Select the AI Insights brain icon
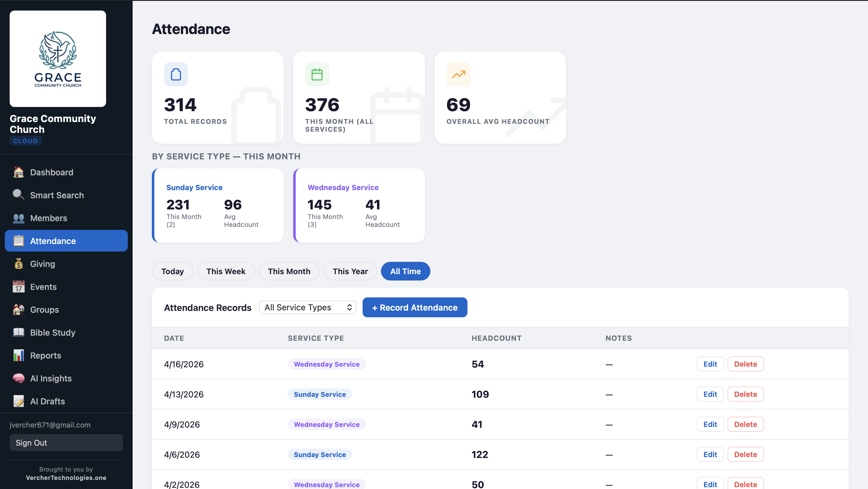 (18, 378)
